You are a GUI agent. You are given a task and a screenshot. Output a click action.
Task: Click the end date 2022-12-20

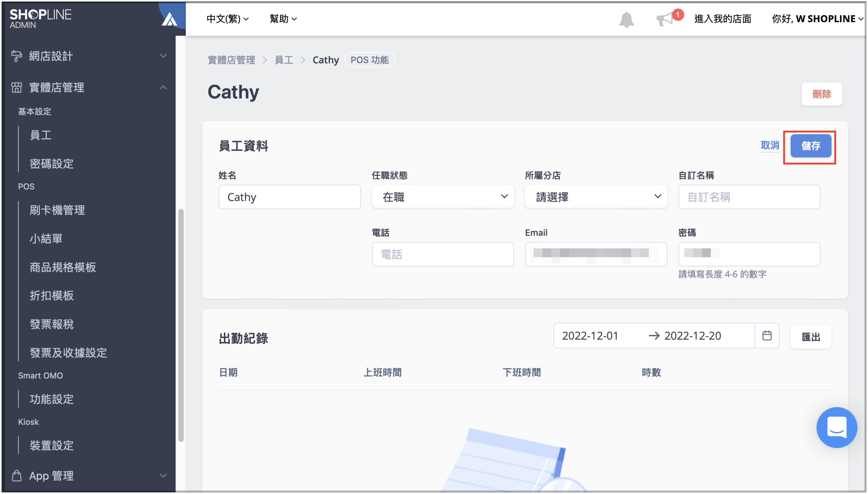[x=692, y=336]
